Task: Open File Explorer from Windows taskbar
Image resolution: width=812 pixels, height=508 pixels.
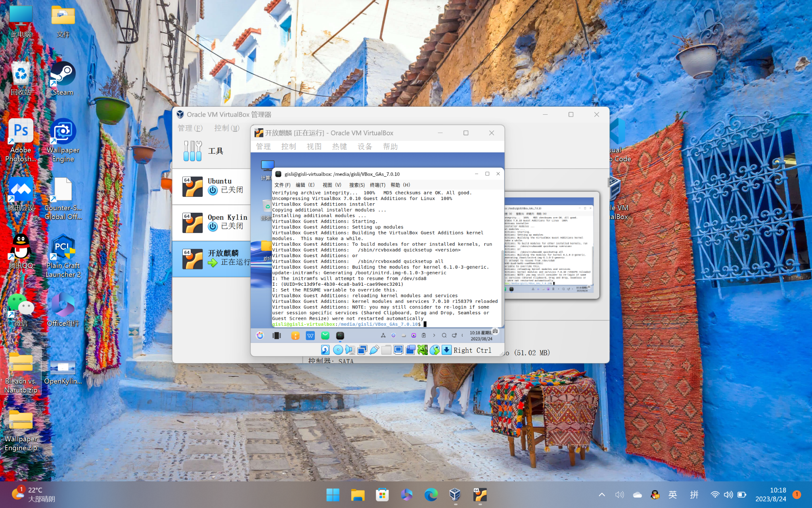Action: pyautogui.click(x=358, y=495)
